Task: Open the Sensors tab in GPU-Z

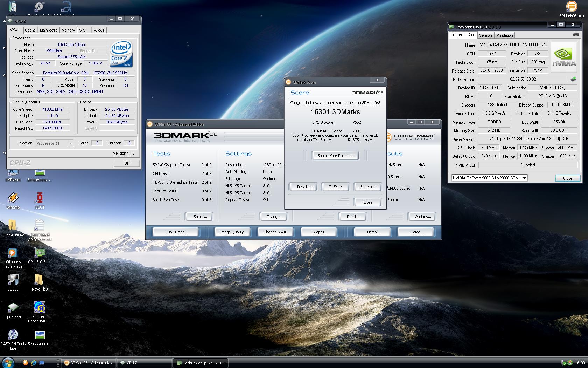Action: click(486, 35)
